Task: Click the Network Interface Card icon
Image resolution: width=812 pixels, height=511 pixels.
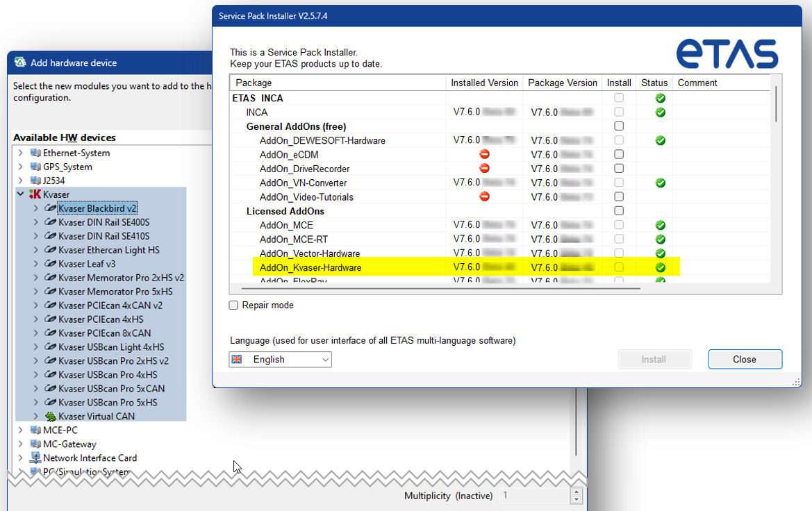Action: pyautogui.click(x=35, y=458)
